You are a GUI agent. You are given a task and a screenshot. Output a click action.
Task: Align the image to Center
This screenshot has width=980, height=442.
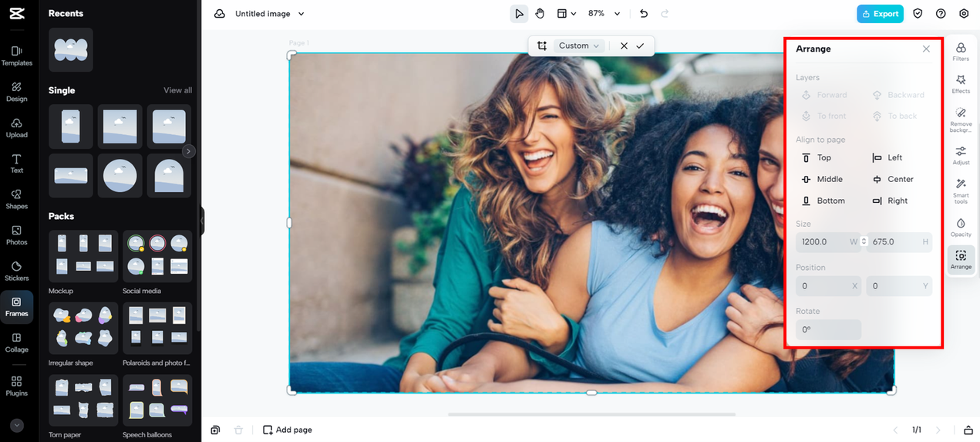click(x=893, y=179)
